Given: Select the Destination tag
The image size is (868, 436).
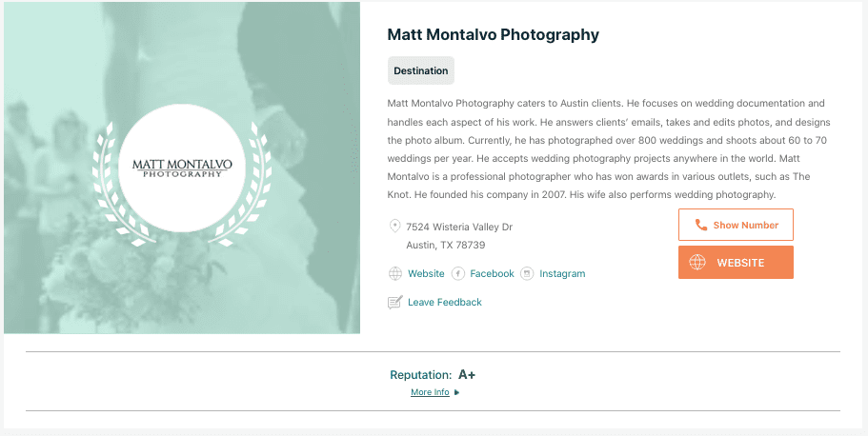Looking at the screenshot, I should click(421, 70).
